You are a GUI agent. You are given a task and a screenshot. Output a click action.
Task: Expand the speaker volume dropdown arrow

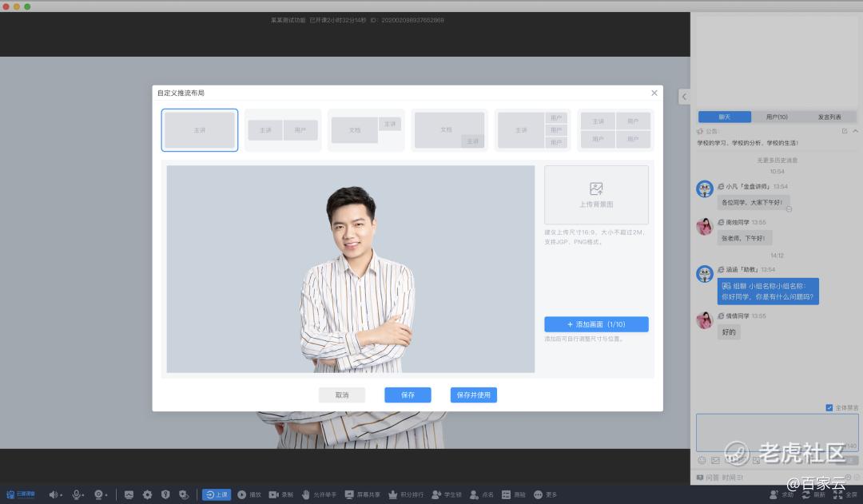[x=62, y=496]
